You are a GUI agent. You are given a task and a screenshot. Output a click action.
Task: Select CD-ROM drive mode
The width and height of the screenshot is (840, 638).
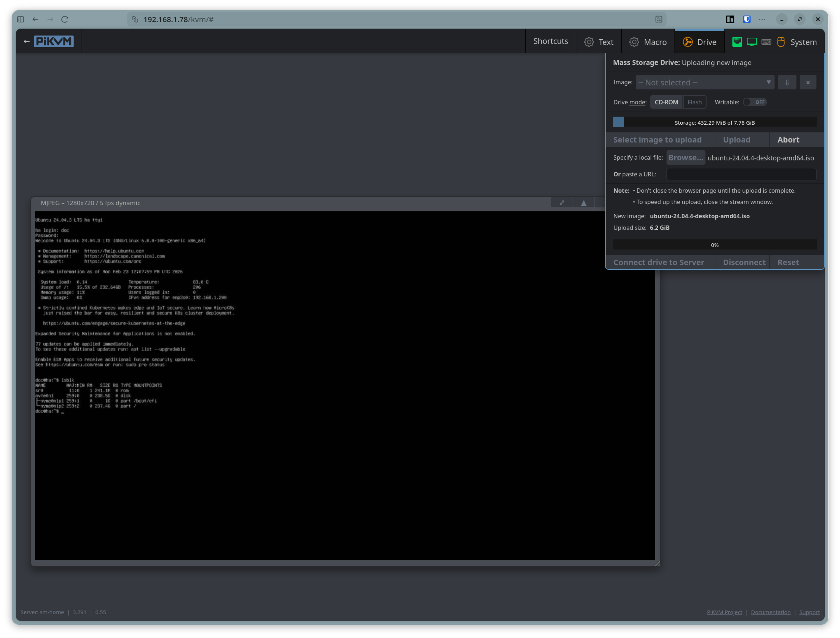tap(666, 102)
